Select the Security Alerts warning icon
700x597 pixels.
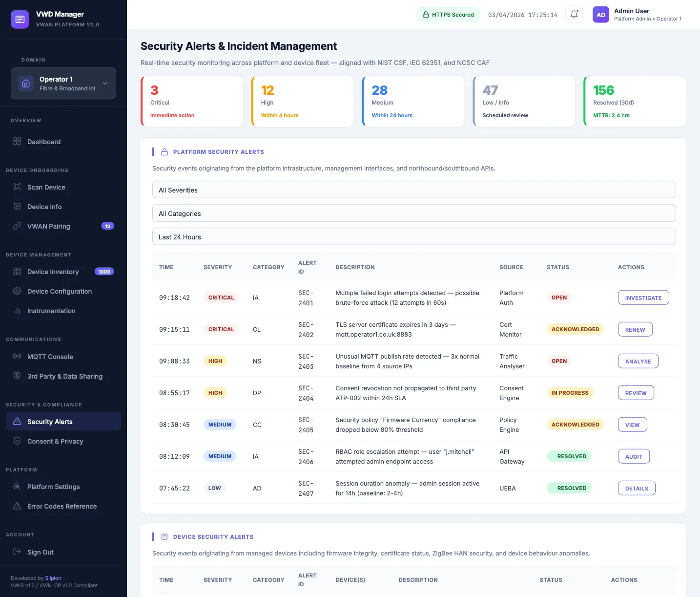(17, 421)
